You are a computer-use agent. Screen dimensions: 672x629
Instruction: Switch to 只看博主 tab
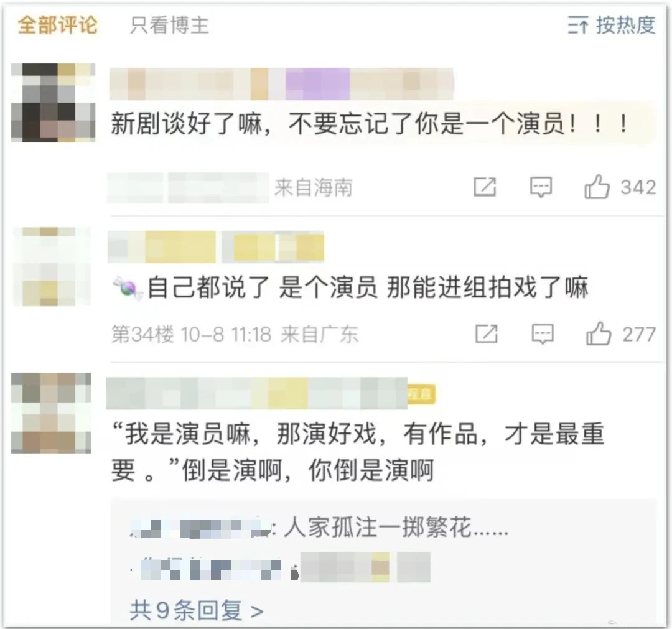[169, 25]
